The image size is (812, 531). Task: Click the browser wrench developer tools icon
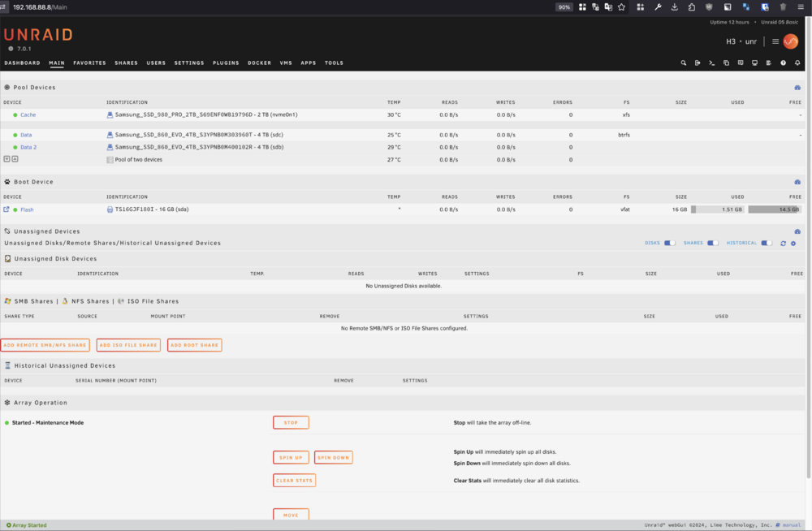click(658, 7)
